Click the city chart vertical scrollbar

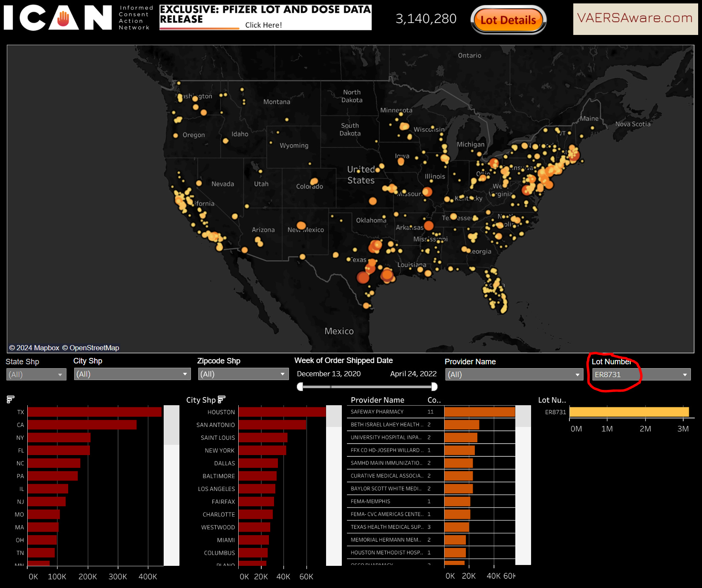coord(334,485)
